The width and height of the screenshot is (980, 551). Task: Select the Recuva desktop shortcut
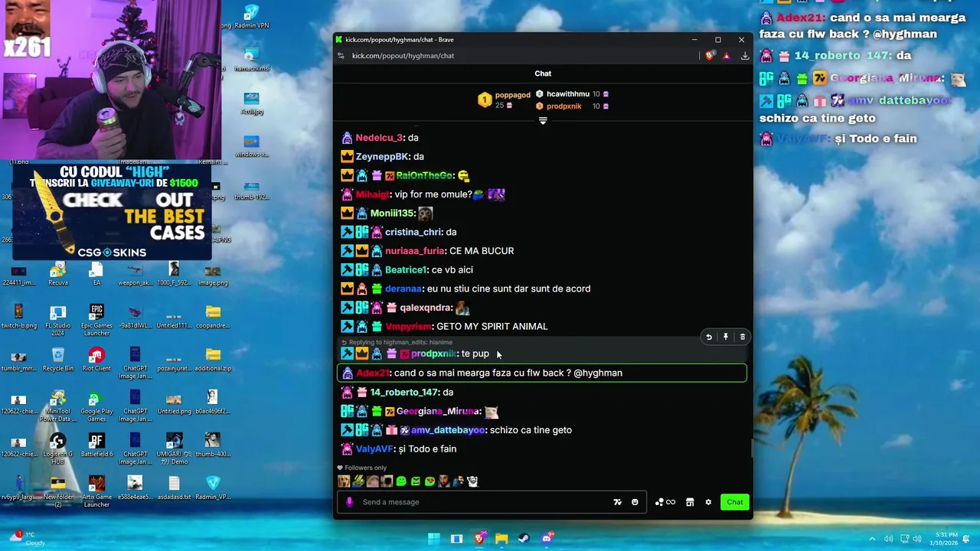[x=57, y=273]
